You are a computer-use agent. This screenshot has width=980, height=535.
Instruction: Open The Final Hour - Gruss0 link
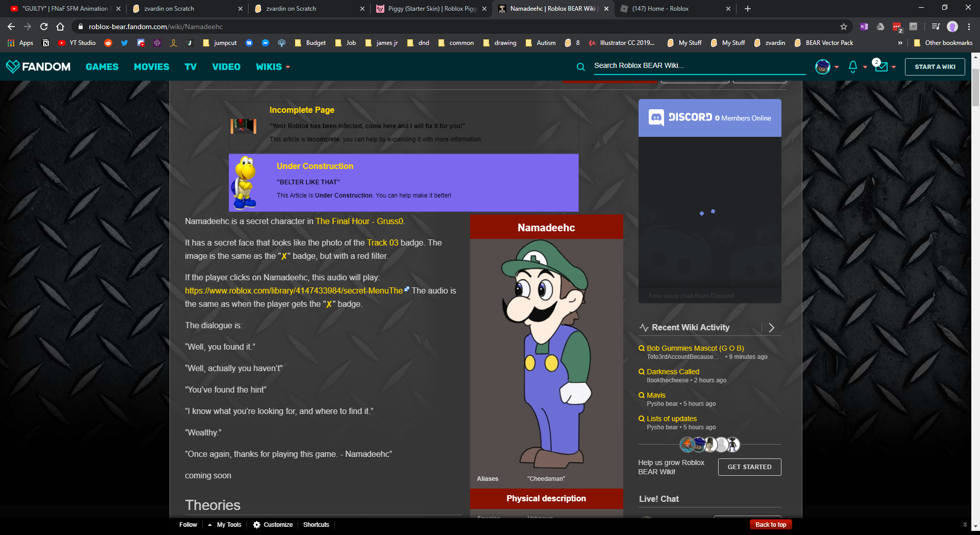359,221
